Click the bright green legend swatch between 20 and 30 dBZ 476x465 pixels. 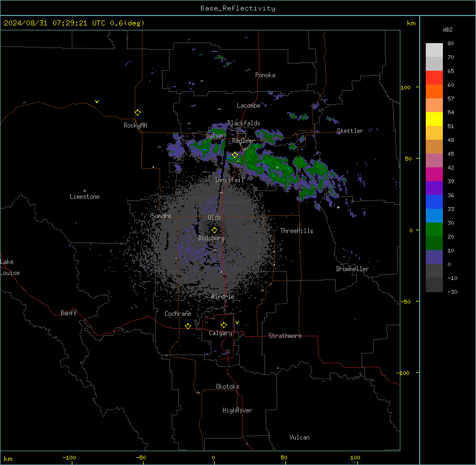click(434, 230)
